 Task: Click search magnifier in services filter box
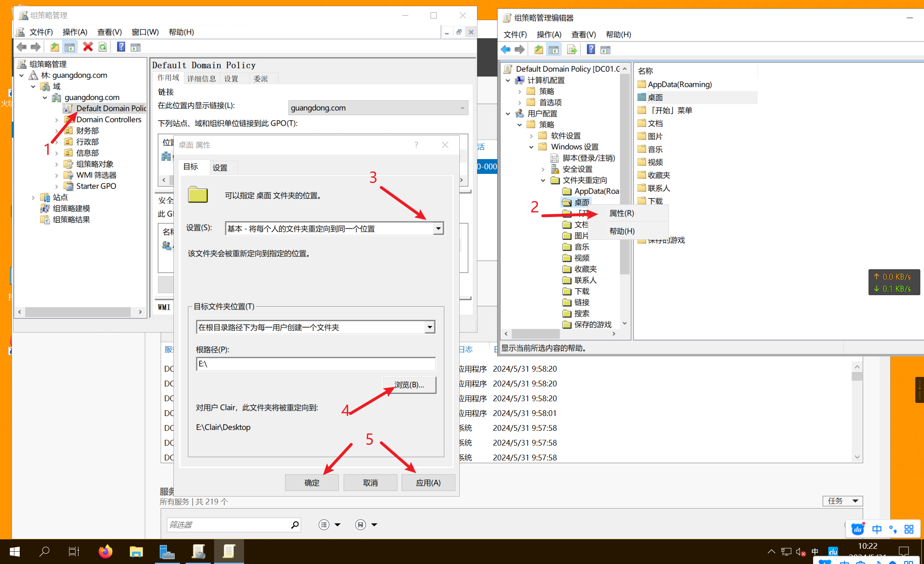295,525
